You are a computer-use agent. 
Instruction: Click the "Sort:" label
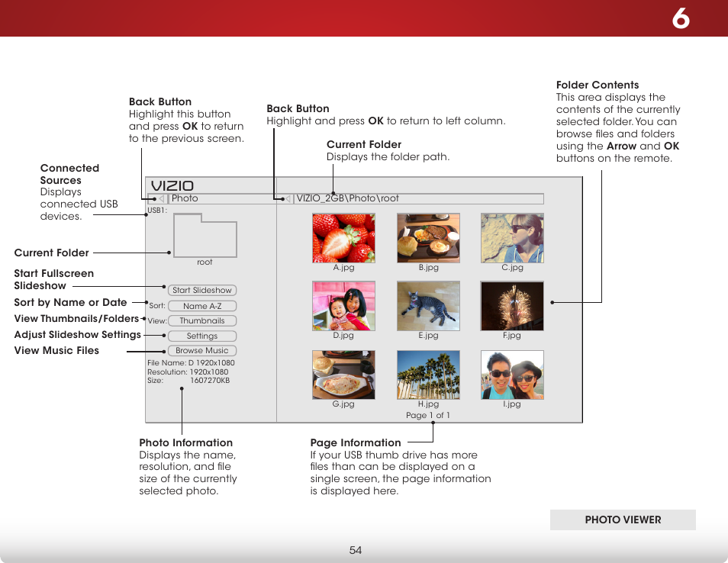point(157,306)
